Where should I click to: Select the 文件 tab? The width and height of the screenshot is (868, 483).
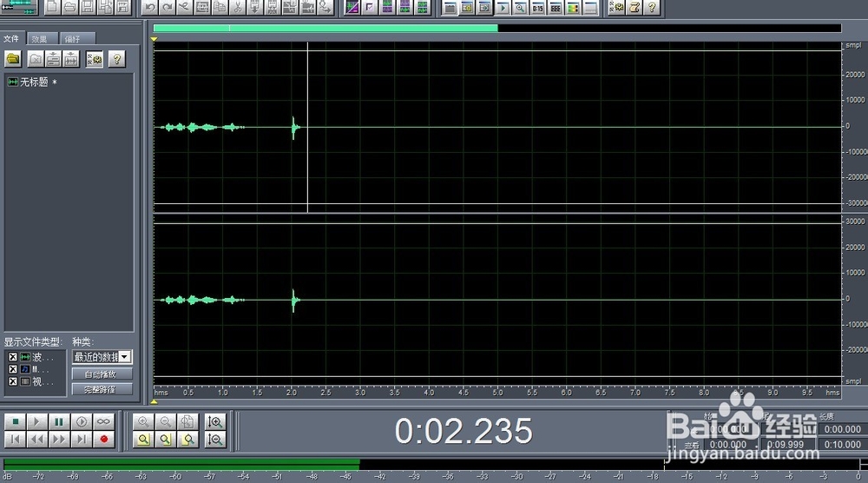click(11, 39)
